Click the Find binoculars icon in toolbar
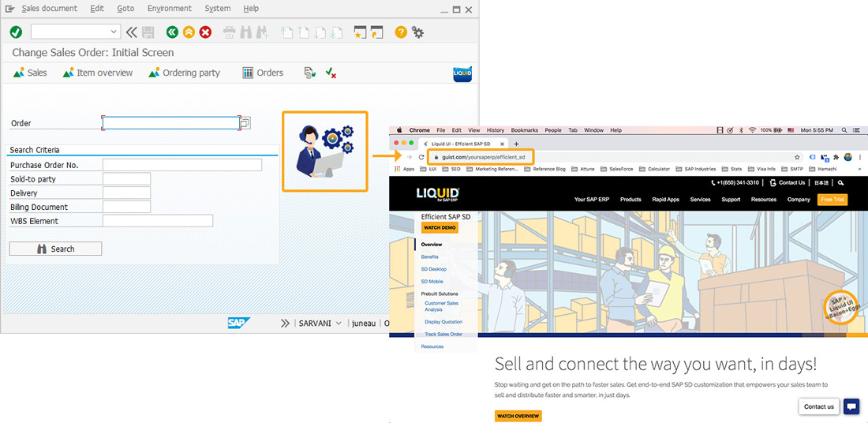The image size is (868, 423). pyautogui.click(x=245, y=32)
